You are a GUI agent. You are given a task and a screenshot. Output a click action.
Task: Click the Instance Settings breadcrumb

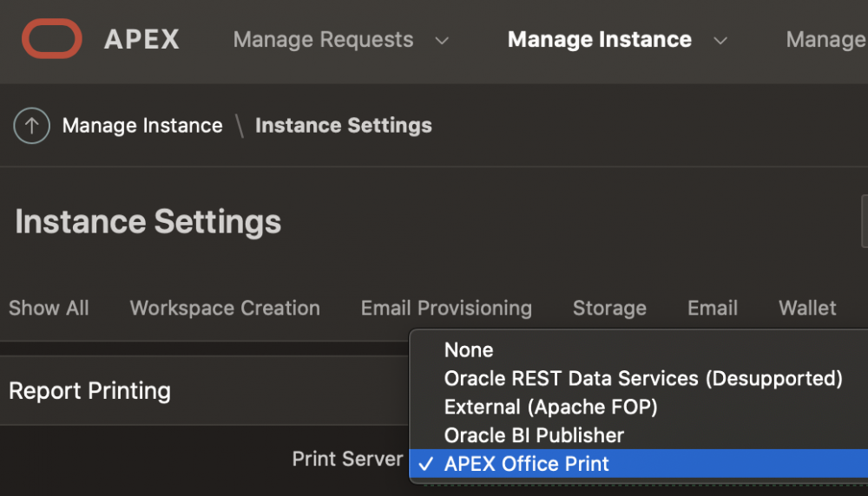(343, 126)
